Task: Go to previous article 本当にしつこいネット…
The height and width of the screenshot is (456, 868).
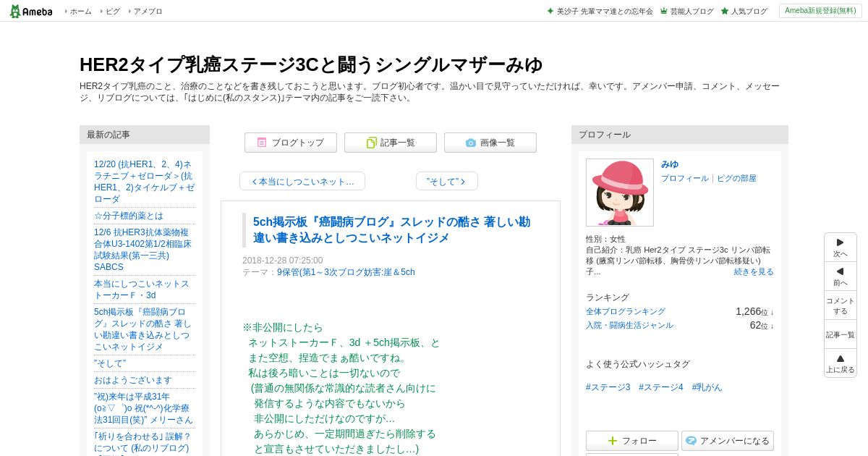Action: [302, 181]
